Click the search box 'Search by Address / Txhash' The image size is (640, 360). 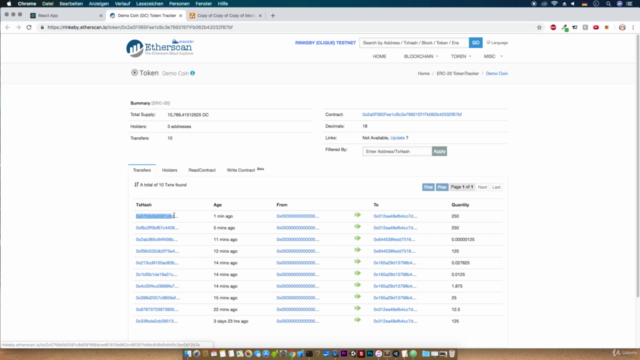[x=414, y=42]
